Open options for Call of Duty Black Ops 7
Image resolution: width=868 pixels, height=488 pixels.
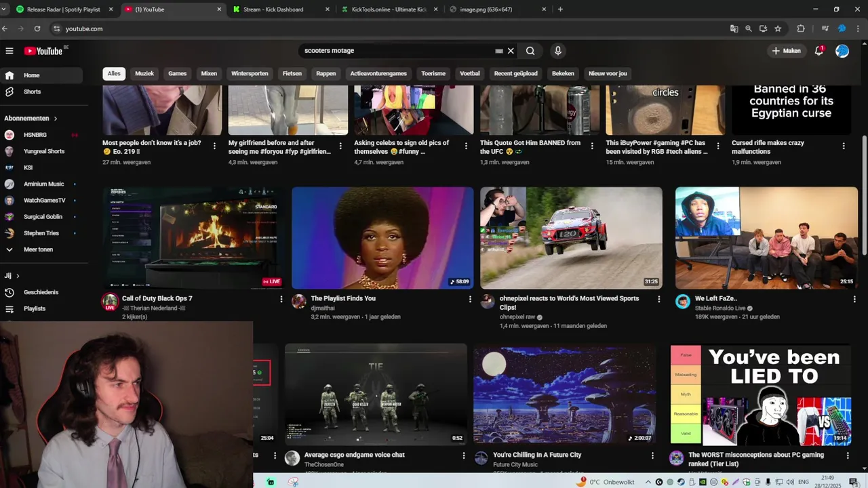281,299
